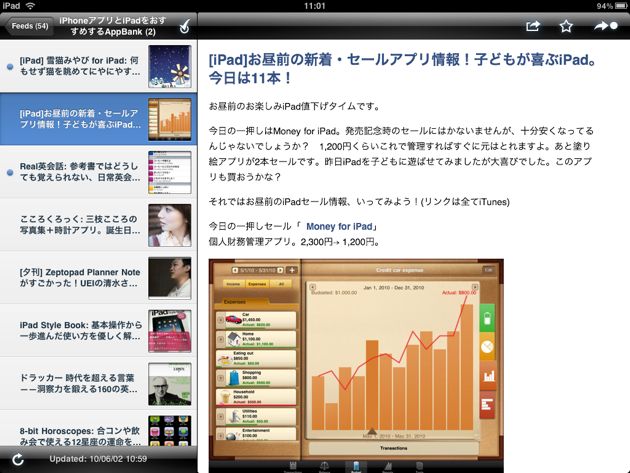Tap the Zeptopad speaker photo thumbnail
Viewport: 630px width, 473px height.
170,278
